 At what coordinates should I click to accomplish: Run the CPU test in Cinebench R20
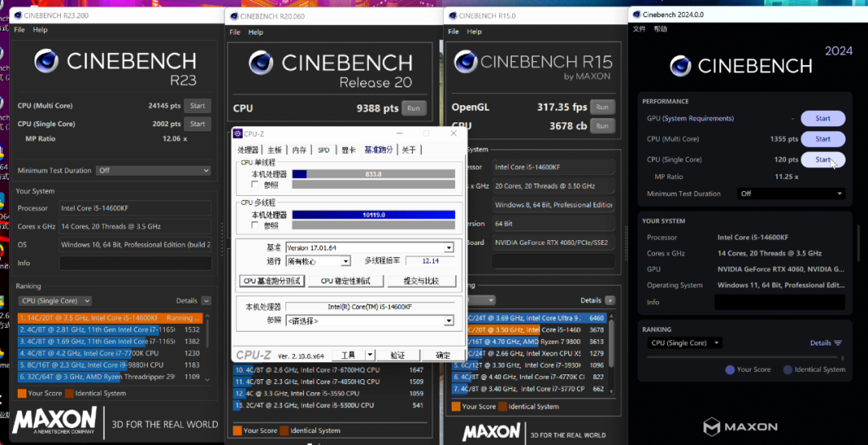(414, 108)
